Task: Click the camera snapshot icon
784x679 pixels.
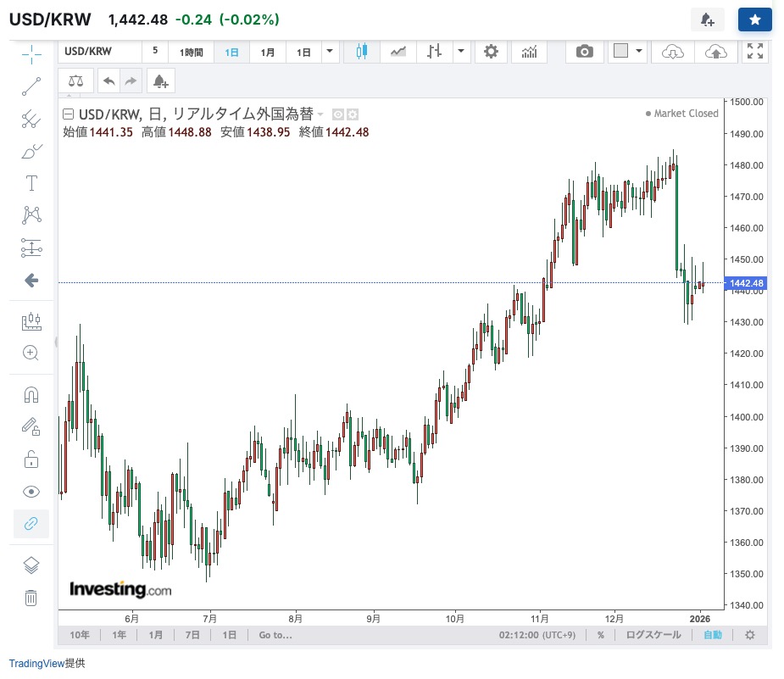Action: tap(584, 52)
